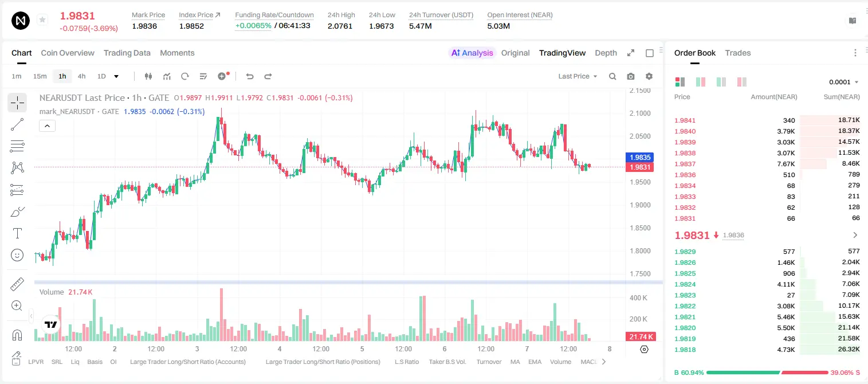
Task: Choose the text annotation tool
Action: (17, 233)
